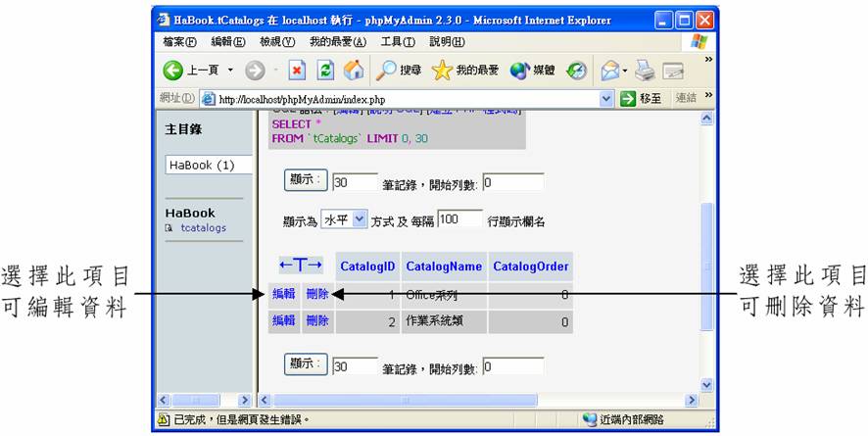Click 主目錄 home link in sidebar

183,129
